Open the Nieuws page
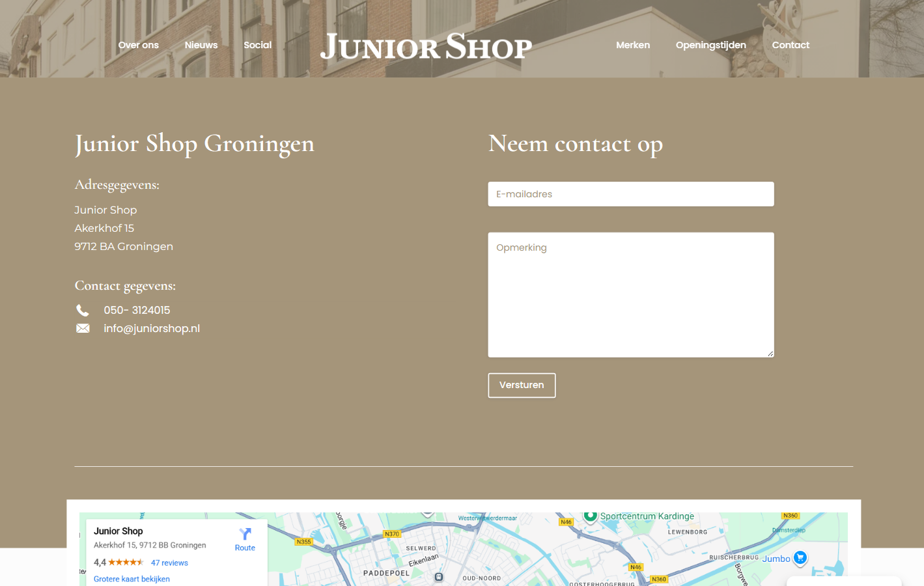This screenshot has width=924, height=586. coord(201,45)
